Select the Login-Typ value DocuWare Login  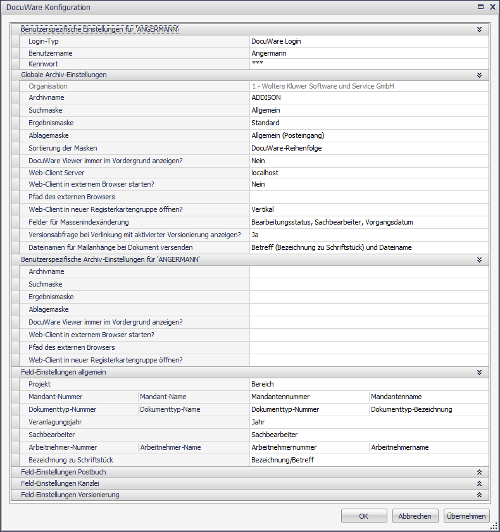[369, 41]
